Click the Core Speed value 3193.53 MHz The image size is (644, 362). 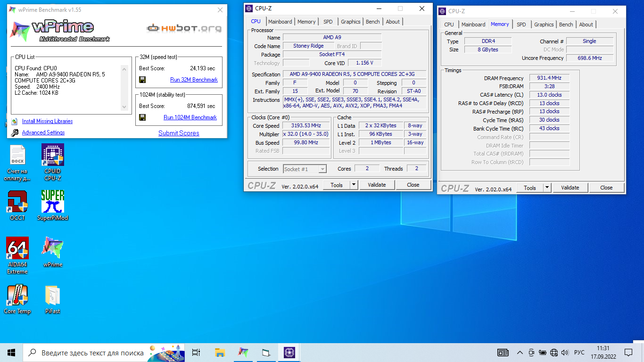tap(306, 126)
